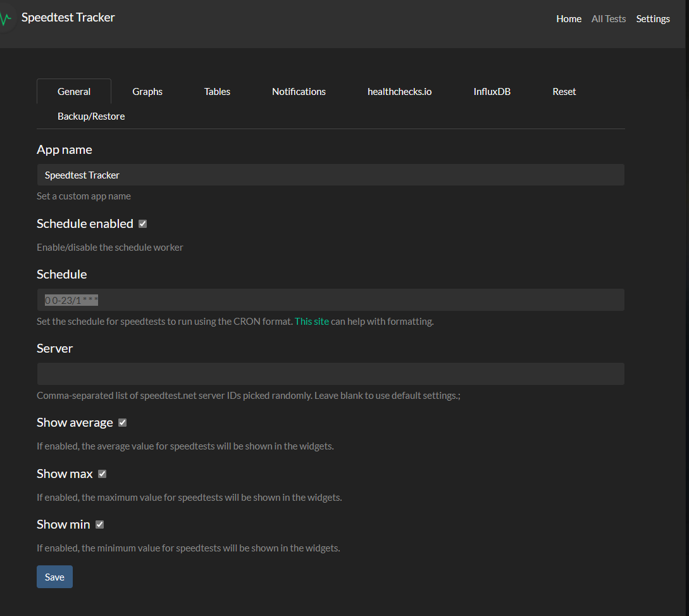Uncheck the Show min option
This screenshot has height=616, width=689.
(x=99, y=524)
